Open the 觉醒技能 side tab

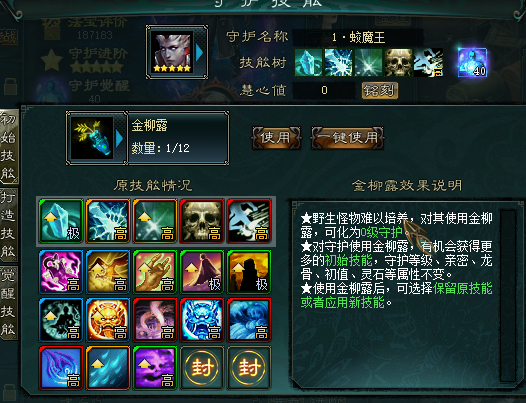point(8,303)
